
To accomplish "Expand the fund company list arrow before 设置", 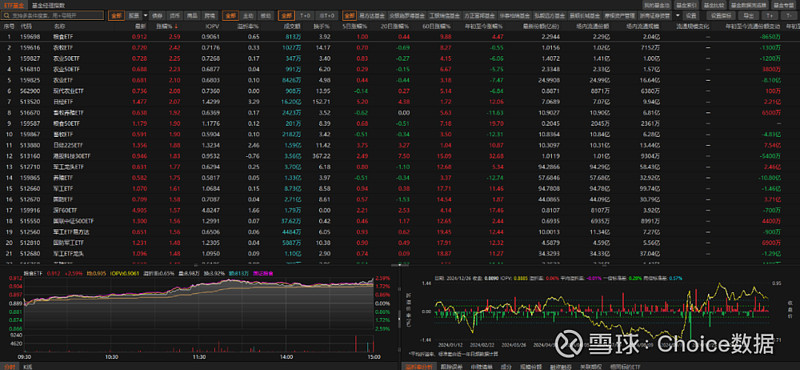I will [678, 15].
